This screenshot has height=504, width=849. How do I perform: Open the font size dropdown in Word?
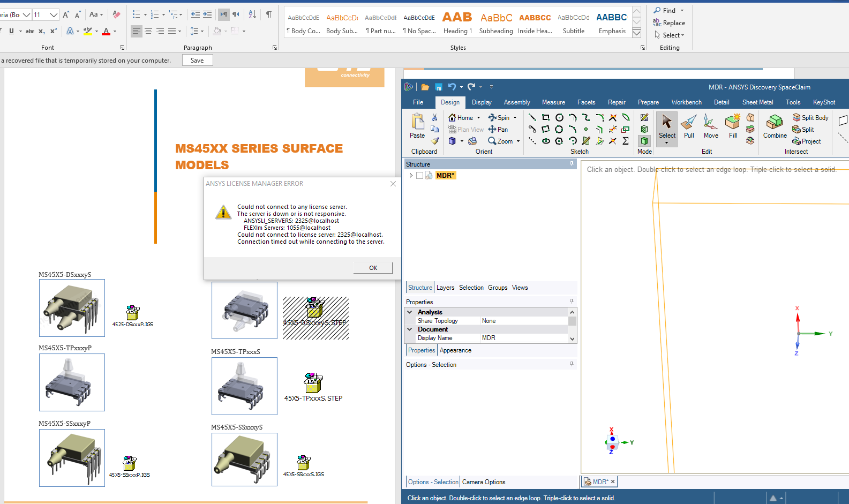click(x=54, y=15)
